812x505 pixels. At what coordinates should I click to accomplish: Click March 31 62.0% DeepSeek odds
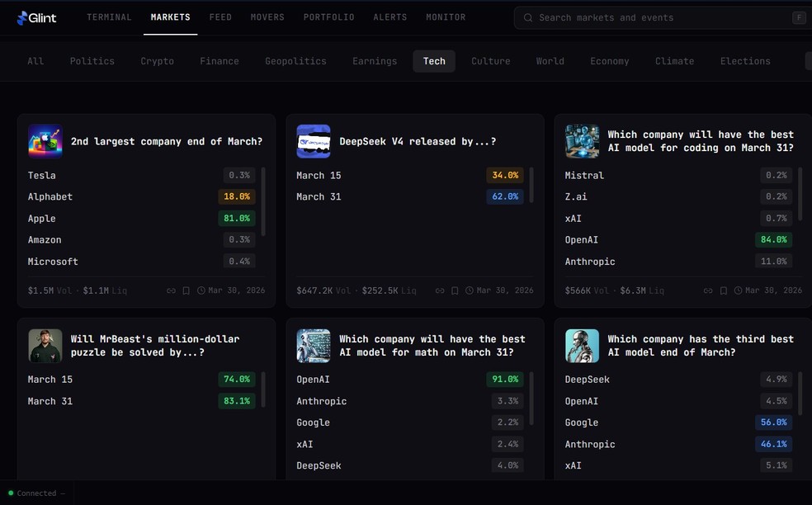point(505,197)
